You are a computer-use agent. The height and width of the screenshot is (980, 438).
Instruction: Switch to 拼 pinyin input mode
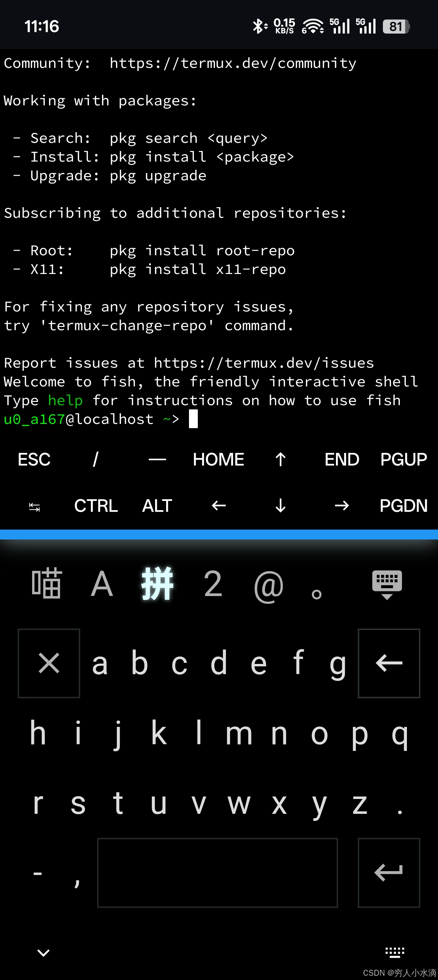point(158,584)
